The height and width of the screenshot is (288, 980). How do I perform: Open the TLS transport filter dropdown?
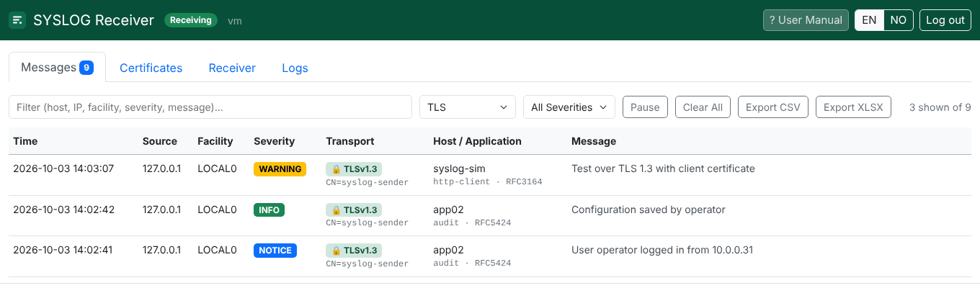(x=468, y=107)
